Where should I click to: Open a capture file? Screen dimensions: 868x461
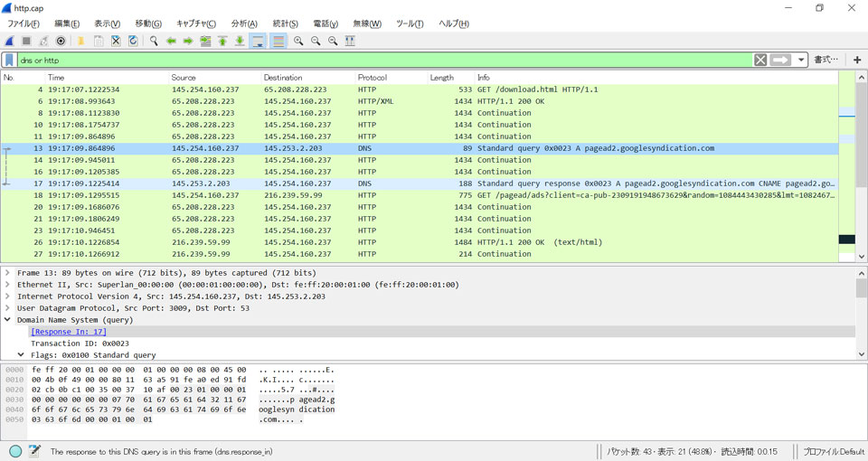80,41
